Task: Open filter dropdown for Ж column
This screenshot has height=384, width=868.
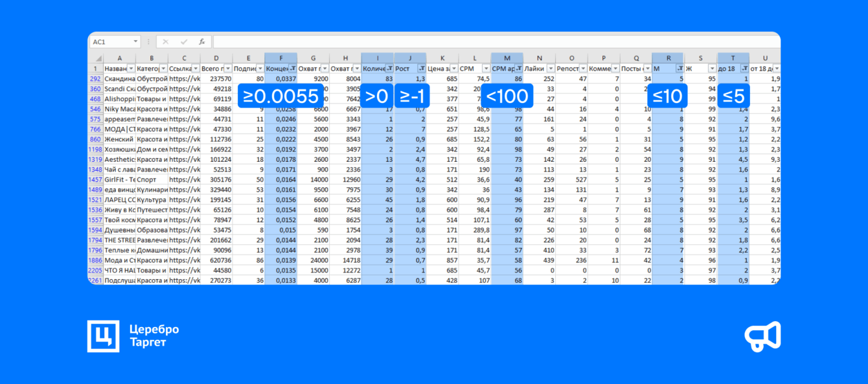Action: [712, 68]
